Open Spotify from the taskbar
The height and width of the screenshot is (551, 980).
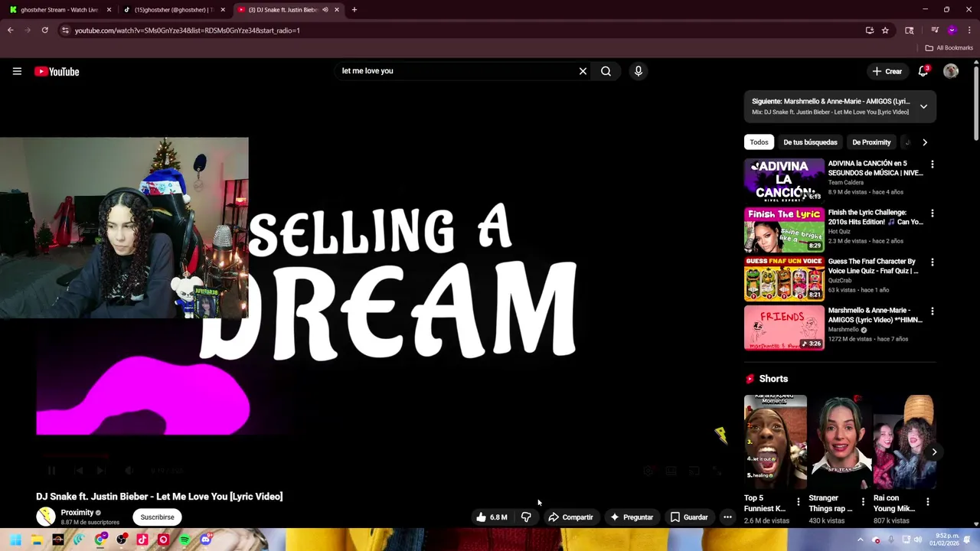click(185, 540)
